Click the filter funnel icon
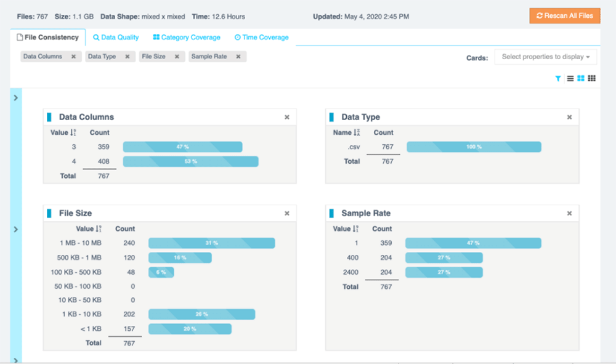616x364 pixels. pos(558,79)
